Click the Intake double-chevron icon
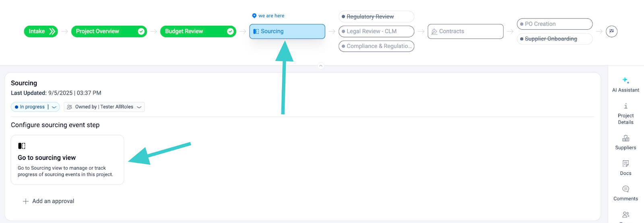 point(52,31)
